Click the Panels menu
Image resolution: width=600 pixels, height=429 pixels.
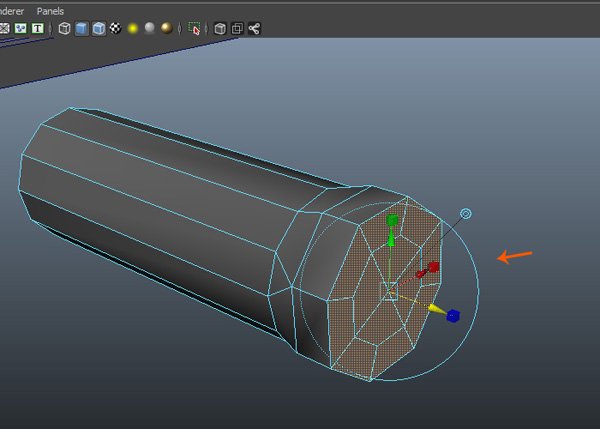50,10
